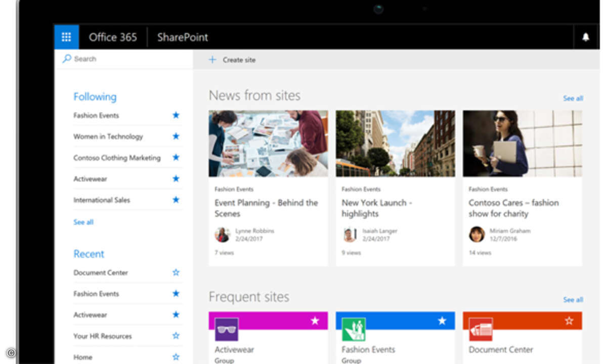Click Lynne Robbins' author avatar

[223, 235]
